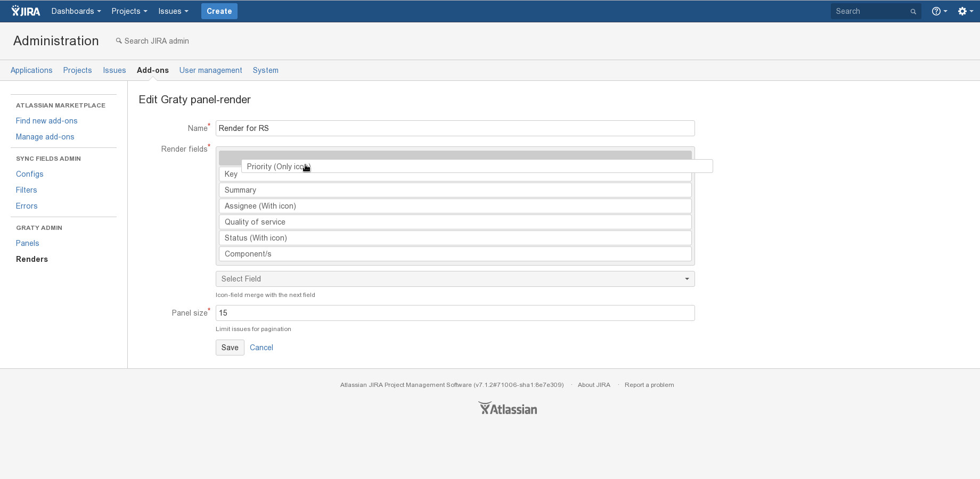Open the Projects dropdown in top bar

129,11
